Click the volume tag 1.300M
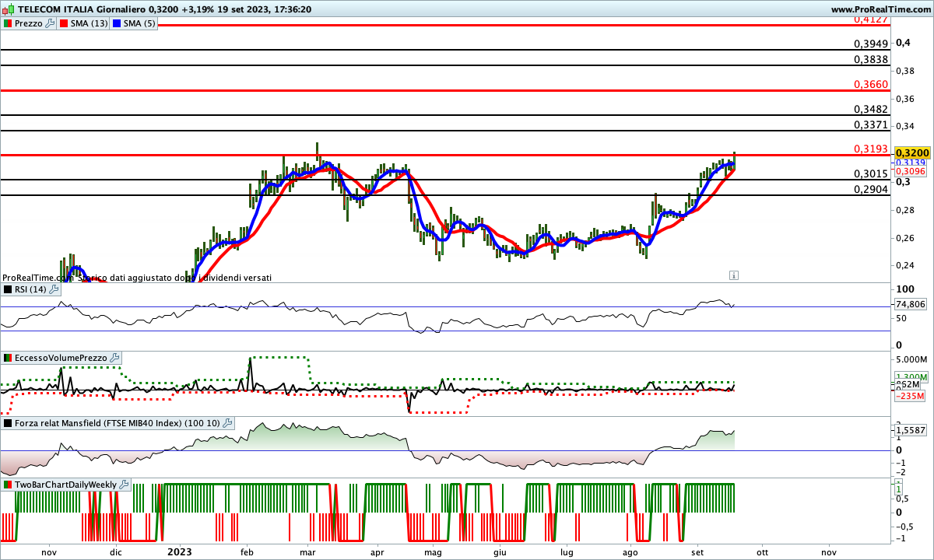The width and height of the screenshot is (934, 560). [911, 376]
